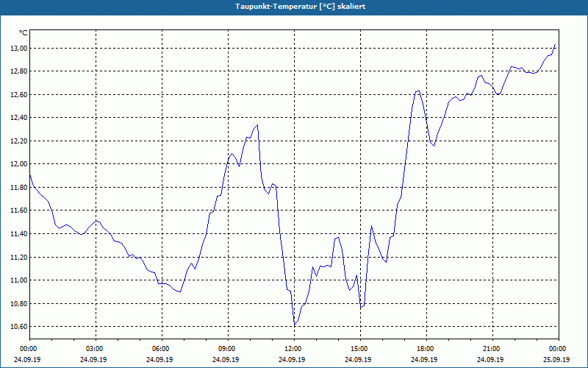Click the 24.09.19 date under 09:00
Screen dimensions: 588x368
226,360
